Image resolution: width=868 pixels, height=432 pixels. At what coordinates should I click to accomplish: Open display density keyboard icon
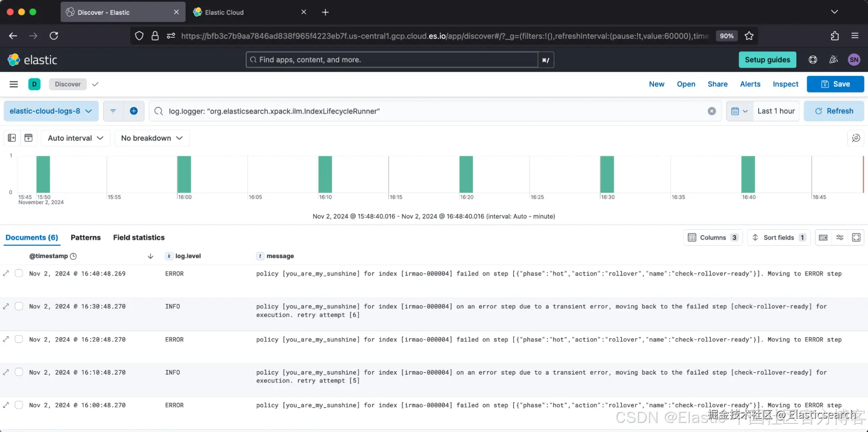(823, 237)
